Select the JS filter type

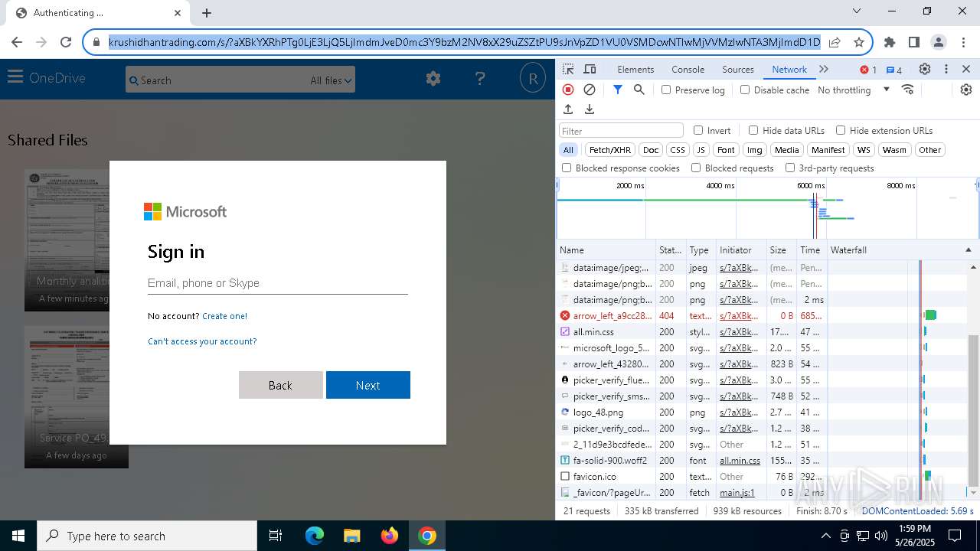pyautogui.click(x=701, y=150)
